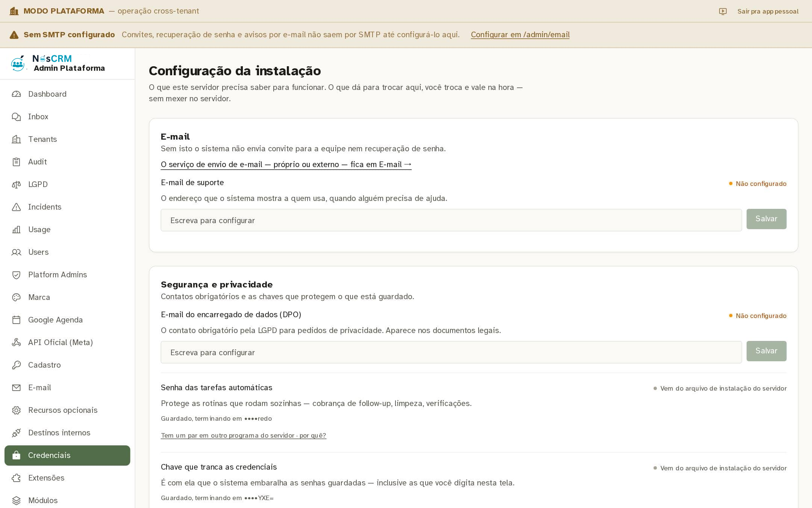
Task: Click the 'Chave que tranca as credenciais' heading
Action: click(x=219, y=467)
